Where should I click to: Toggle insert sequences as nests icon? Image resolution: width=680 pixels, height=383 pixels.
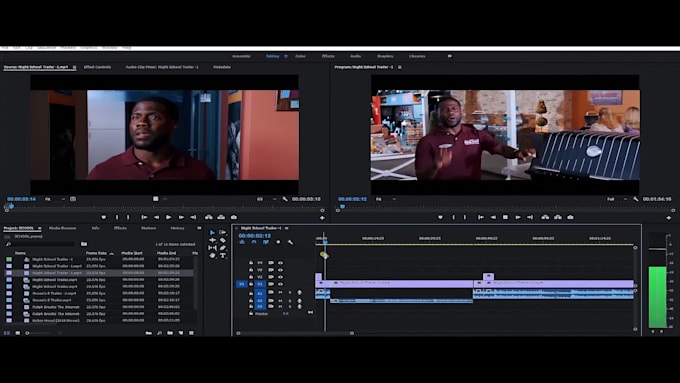tap(242, 242)
